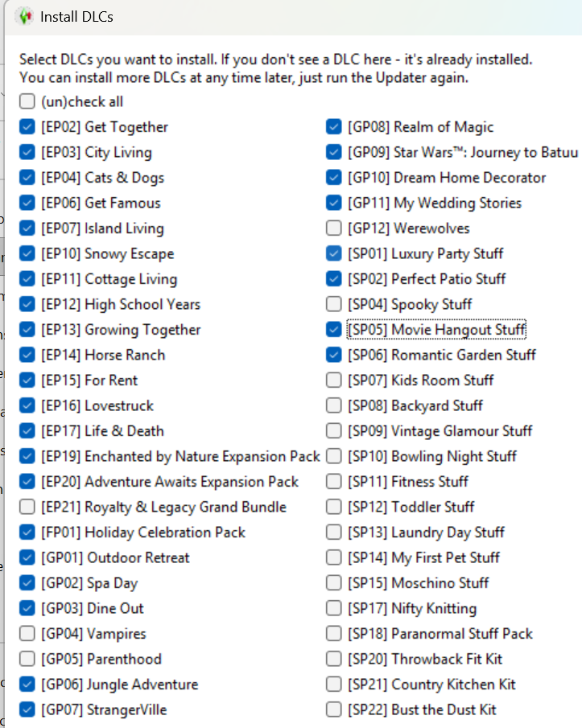
Task: Check [GP04] Vampires
Action: point(27,633)
